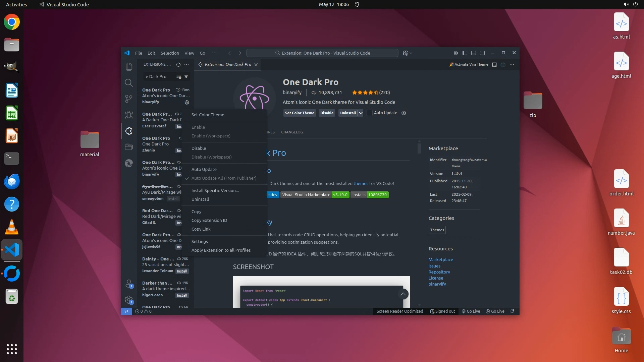Click the refresh extensions icon
This screenshot has width=644, height=362.
178,64
